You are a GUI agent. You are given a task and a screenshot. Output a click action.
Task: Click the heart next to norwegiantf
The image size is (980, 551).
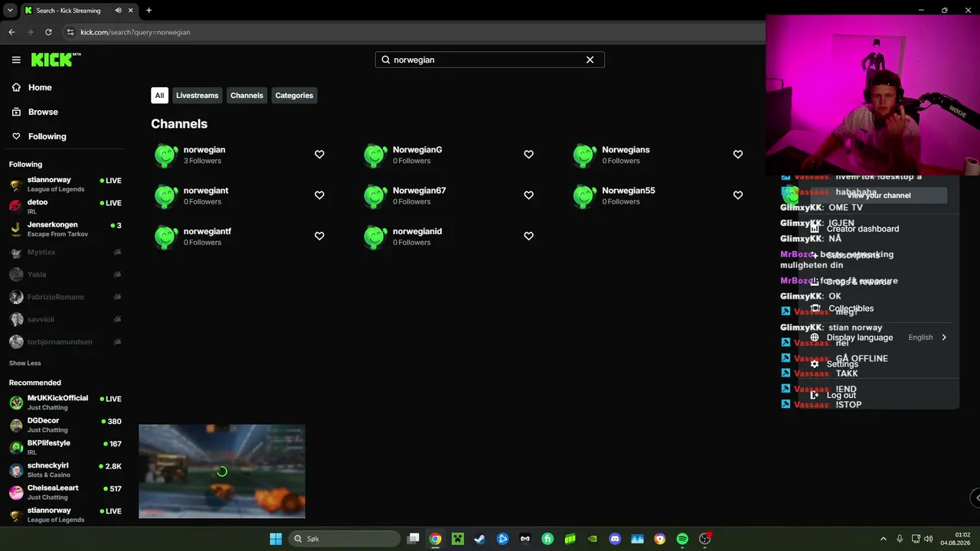[x=319, y=236]
